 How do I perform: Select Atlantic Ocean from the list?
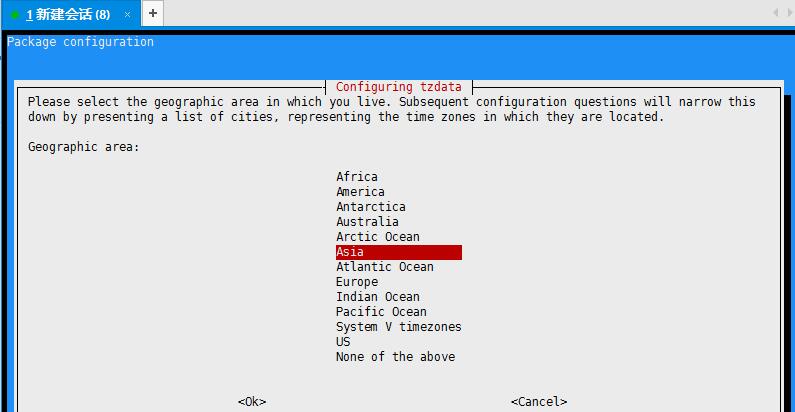pyautogui.click(x=384, y=267)
